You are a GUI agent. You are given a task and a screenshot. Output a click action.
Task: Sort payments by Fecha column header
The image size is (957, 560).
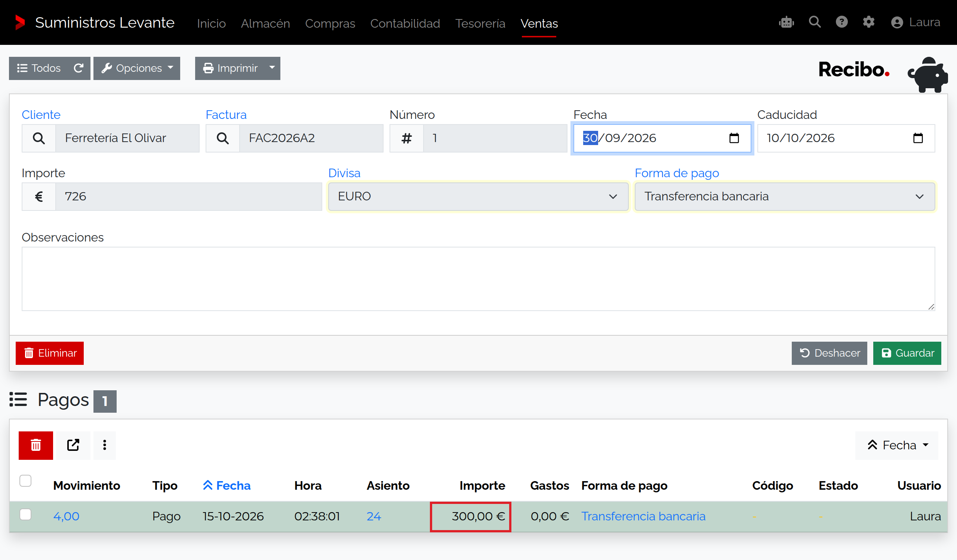[x=227, y=486]
